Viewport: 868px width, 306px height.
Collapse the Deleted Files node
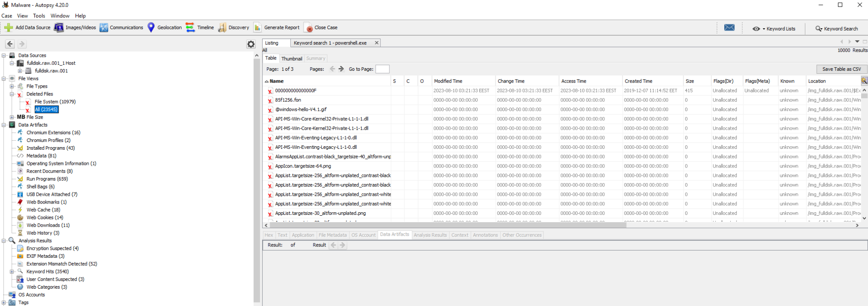(12, 94)
